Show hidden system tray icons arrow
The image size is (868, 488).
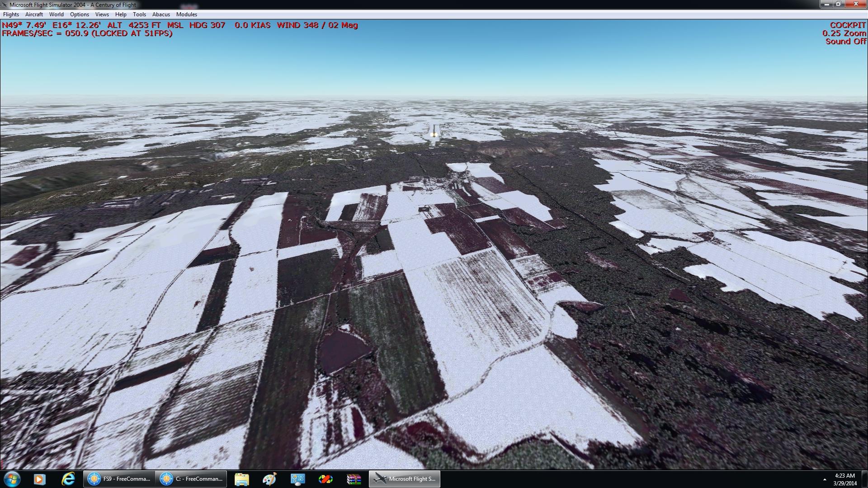pyautogui.click(x=825, y=479)
